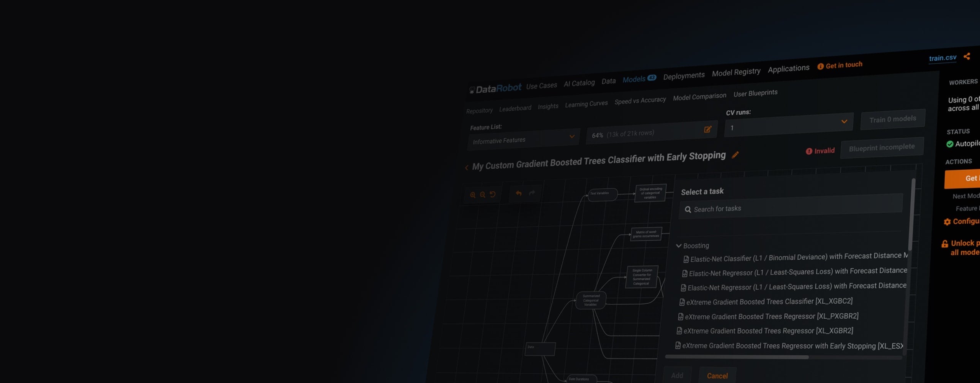Select the Date Durations node
The height and width of the screenshot is (383, 980).
(x=581, y=379)
